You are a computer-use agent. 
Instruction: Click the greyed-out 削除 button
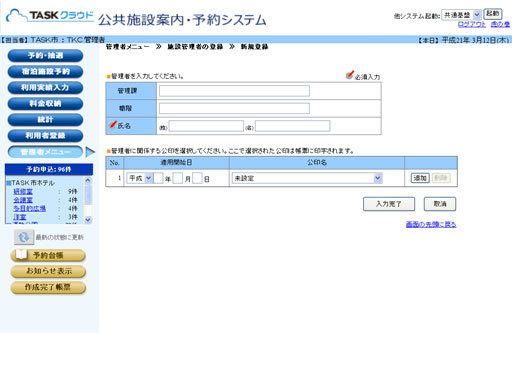pos(441,178)
